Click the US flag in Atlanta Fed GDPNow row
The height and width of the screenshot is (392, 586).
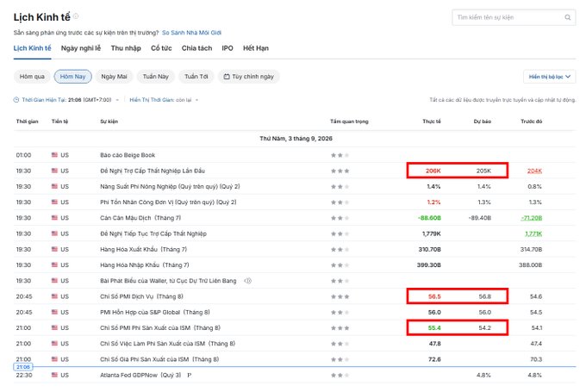pyautogui.click(x=54, y=375)
